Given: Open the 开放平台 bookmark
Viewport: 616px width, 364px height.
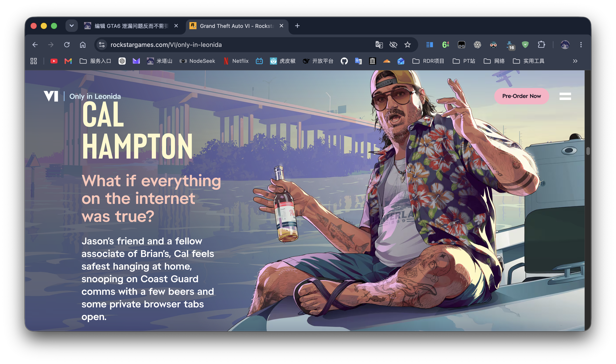Looking at the screenshot, I should [318, 61].
